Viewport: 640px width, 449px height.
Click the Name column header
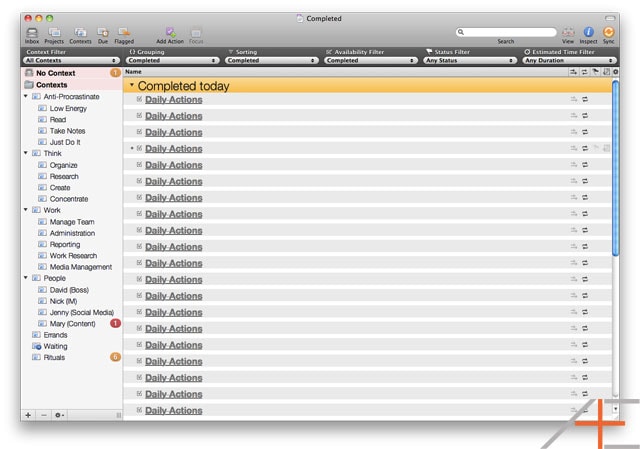(x=133, y=72)
